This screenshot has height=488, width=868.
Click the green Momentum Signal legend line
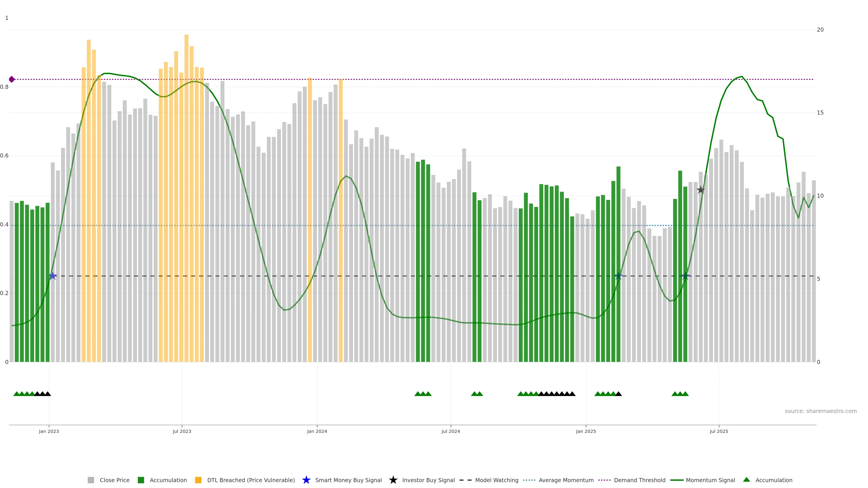[677, 480]
